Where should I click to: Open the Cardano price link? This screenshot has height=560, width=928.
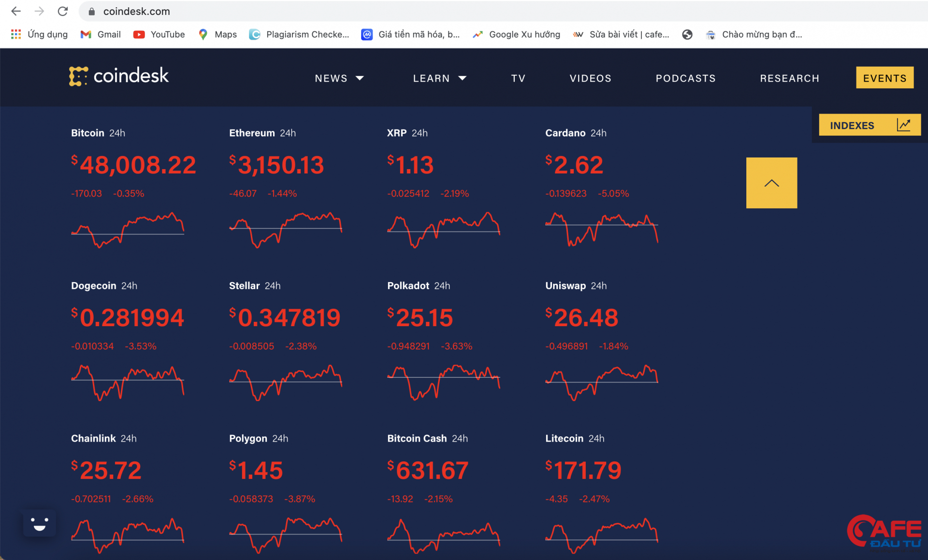(x=565, y=133)
